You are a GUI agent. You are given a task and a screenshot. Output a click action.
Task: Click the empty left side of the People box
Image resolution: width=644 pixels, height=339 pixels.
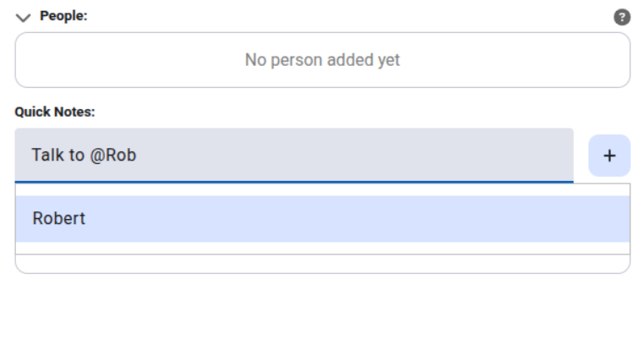(101, 60)
